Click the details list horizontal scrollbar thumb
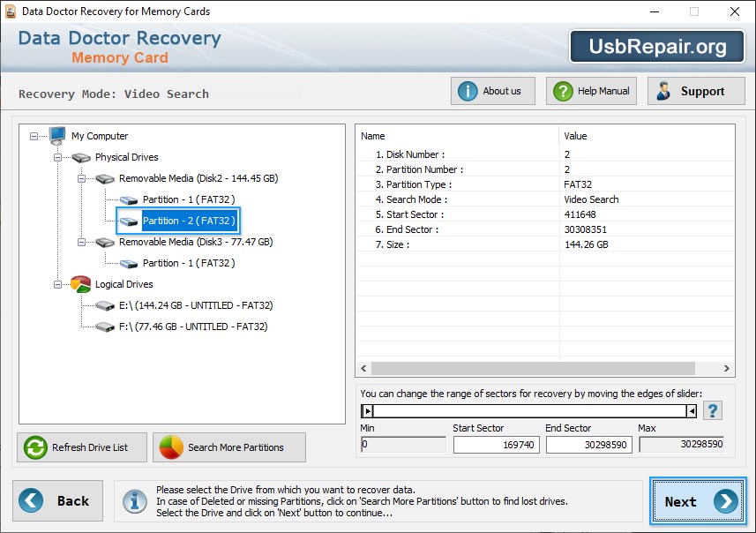This screenshot has width=756, height=533. click(533, 369)
